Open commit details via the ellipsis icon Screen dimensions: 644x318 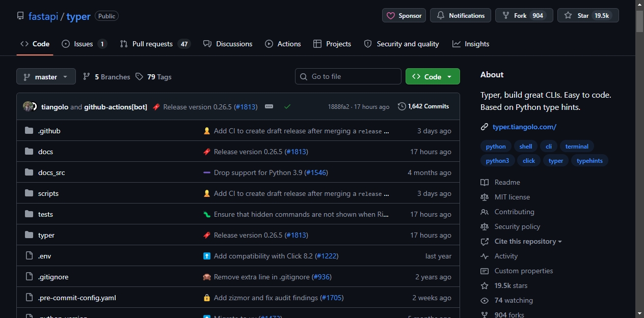[x=269, y=106]
